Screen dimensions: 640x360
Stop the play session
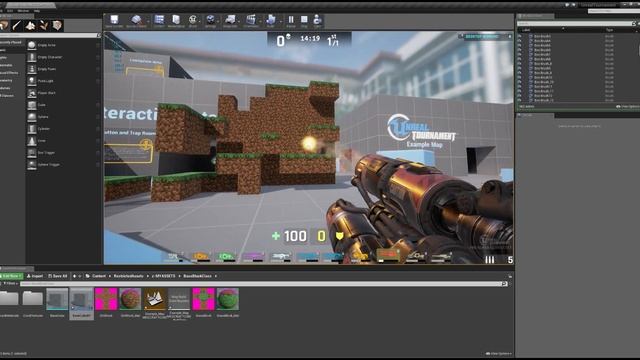(x=304, y=20)
